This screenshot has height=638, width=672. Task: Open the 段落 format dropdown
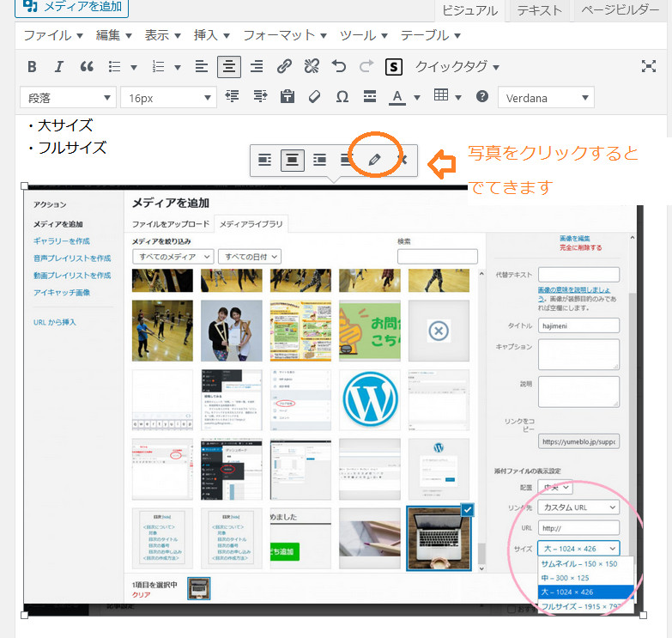(68, 98)
